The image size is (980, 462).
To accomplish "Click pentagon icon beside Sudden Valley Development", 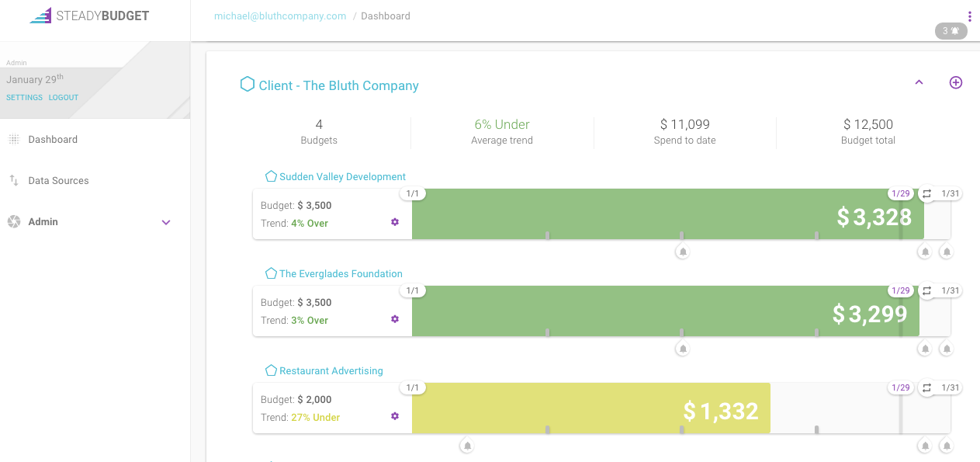I will point(271,176).
